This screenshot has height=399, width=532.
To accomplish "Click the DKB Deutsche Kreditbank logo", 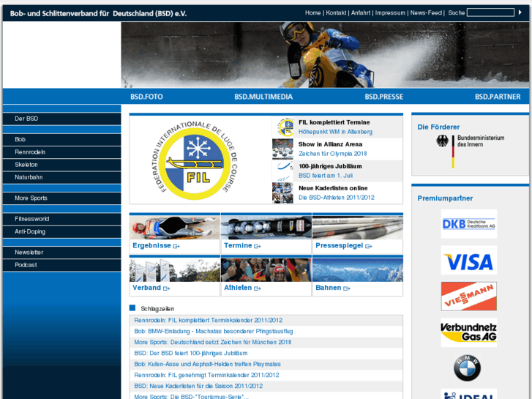I will click(x=468, y=224).
